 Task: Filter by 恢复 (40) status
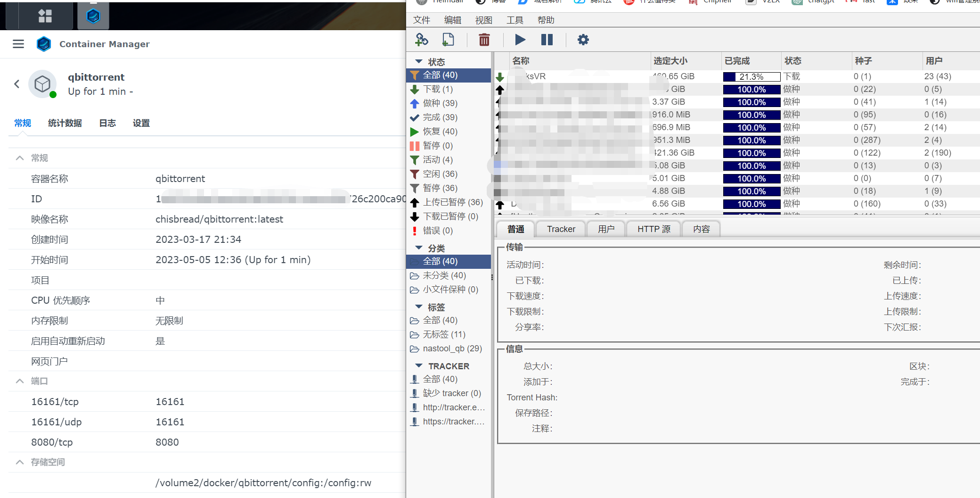449,132
